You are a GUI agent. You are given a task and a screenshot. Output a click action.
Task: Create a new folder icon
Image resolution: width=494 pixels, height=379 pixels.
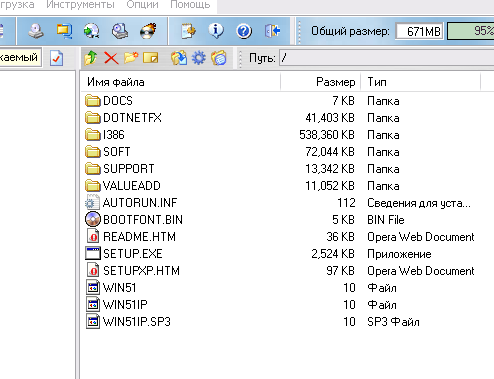point(131,58)
